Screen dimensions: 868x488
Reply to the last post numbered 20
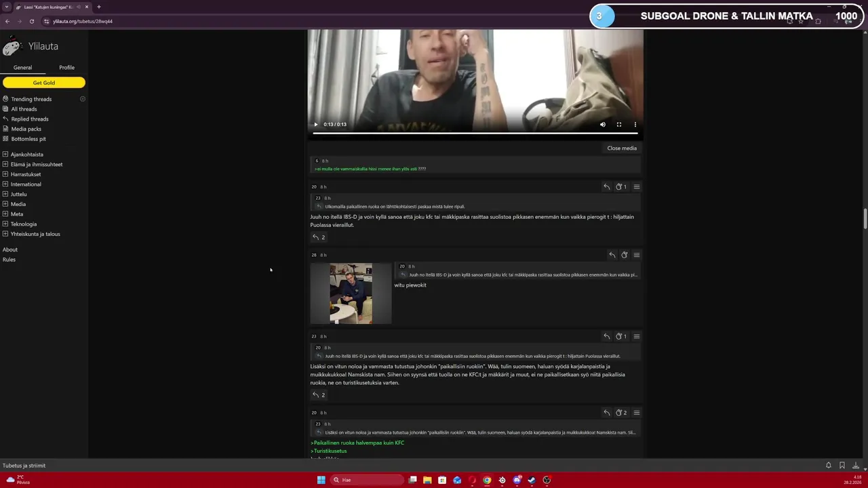(607, 412)
